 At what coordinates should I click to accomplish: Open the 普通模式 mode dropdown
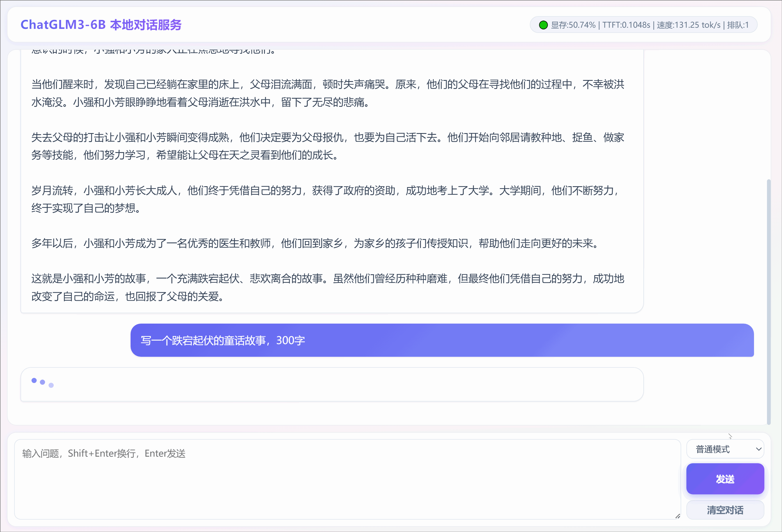pyautogui.click(x=725, y=449)
